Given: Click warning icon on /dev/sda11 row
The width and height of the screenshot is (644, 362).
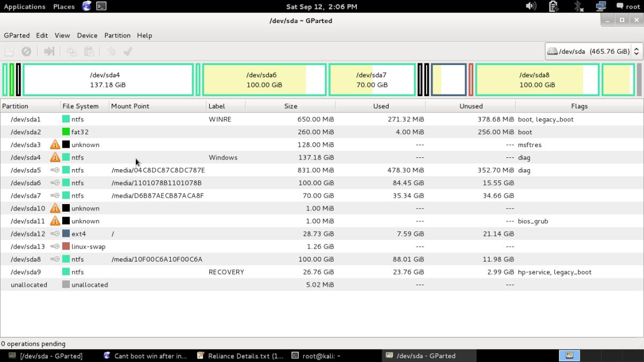Looking at the screenshot, I should [55, 221].
